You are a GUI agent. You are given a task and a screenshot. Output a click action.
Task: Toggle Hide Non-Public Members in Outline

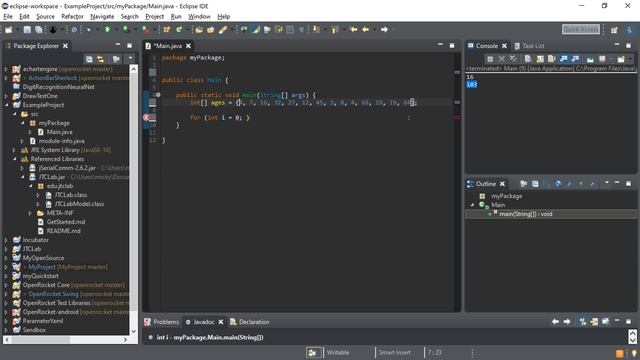tap(581, 184)
